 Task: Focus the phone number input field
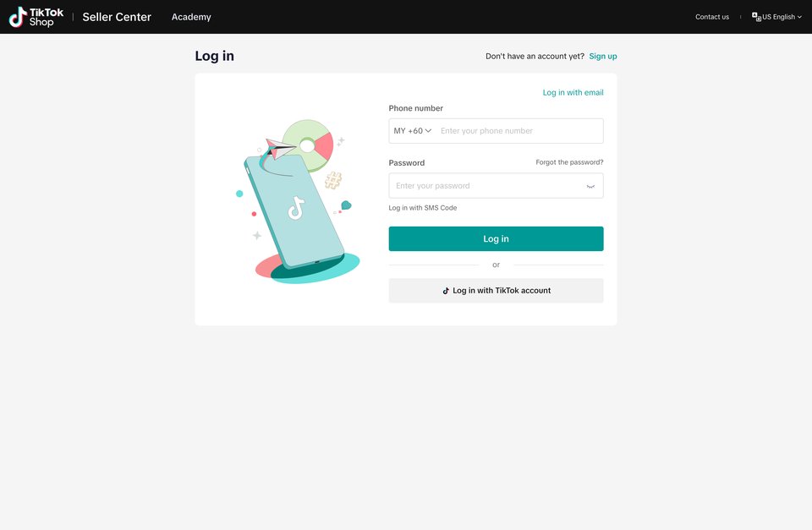coord(519,131)
